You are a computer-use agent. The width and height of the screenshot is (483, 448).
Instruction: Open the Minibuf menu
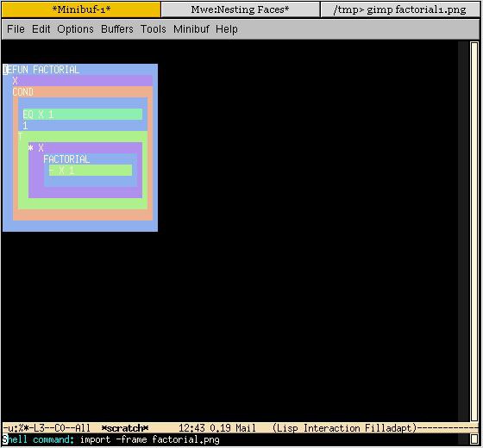[x=191, y=29]
